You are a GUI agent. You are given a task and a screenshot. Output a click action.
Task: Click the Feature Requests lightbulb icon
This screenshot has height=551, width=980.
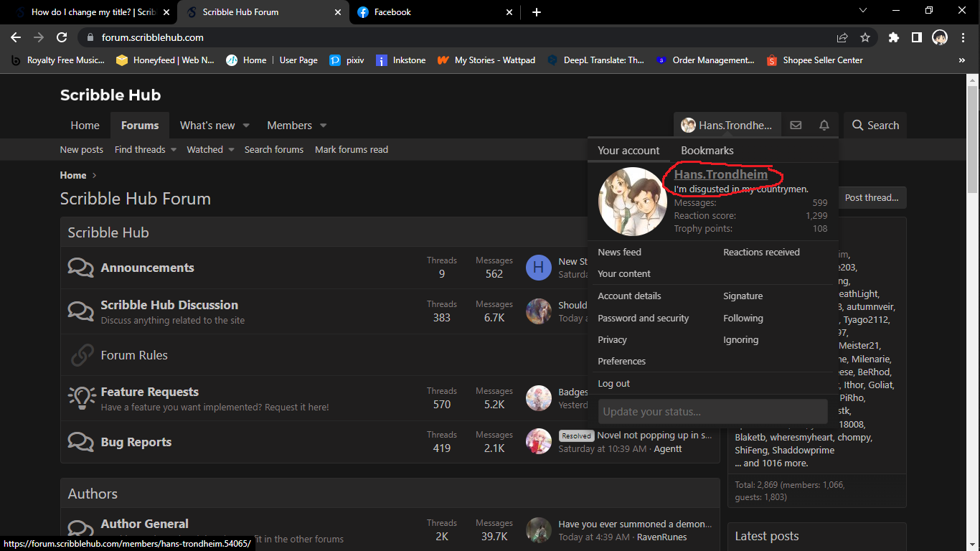tap(82, 398)
